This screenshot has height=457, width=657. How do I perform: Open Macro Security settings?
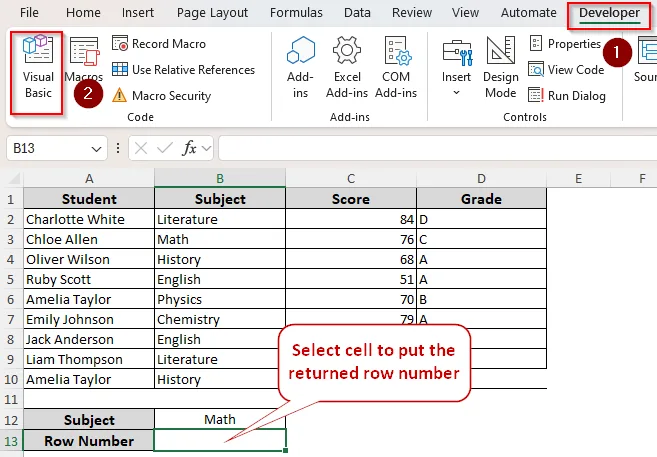(x=162, y=96)
